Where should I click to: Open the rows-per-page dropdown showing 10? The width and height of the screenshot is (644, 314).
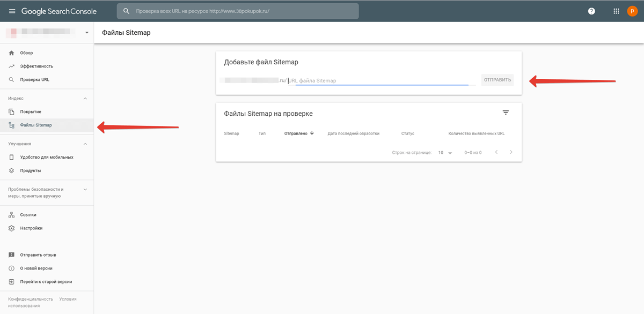pyautogui.click(x=444, y=152)
